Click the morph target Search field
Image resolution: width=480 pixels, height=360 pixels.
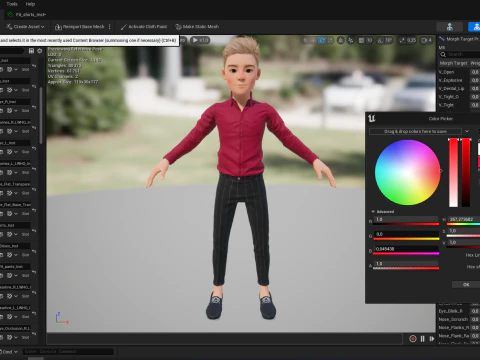pos(460,54)
